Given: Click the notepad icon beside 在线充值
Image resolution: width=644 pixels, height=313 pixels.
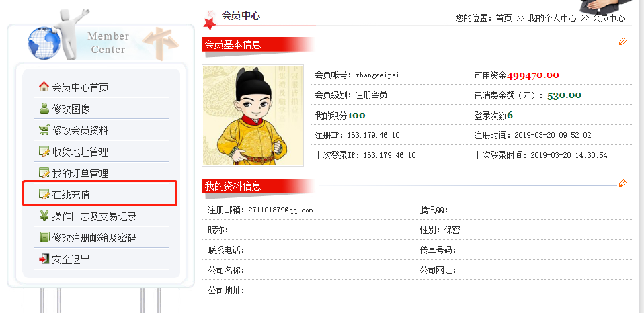Looking at the screenshot, I should point(44,194).
